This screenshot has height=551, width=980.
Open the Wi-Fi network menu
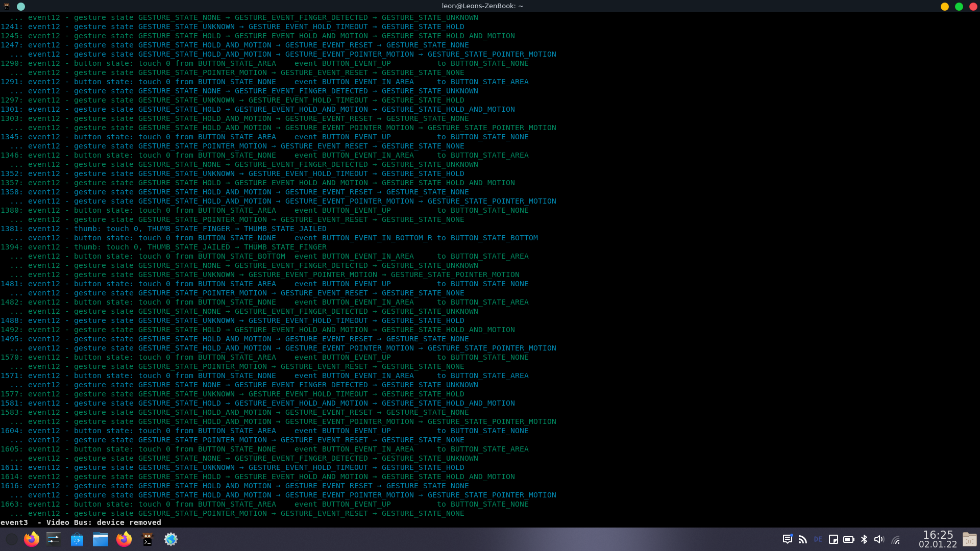[895, 539]
